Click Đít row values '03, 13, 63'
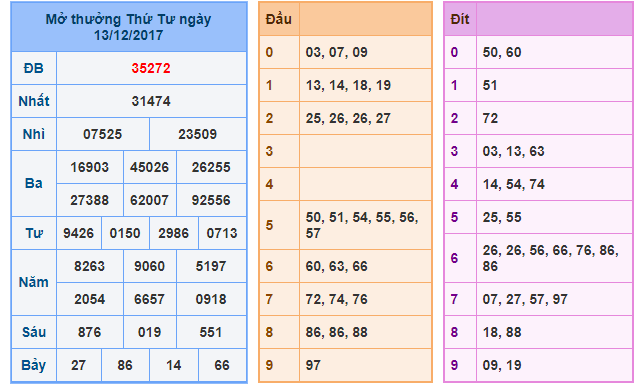 click(514, 151)
